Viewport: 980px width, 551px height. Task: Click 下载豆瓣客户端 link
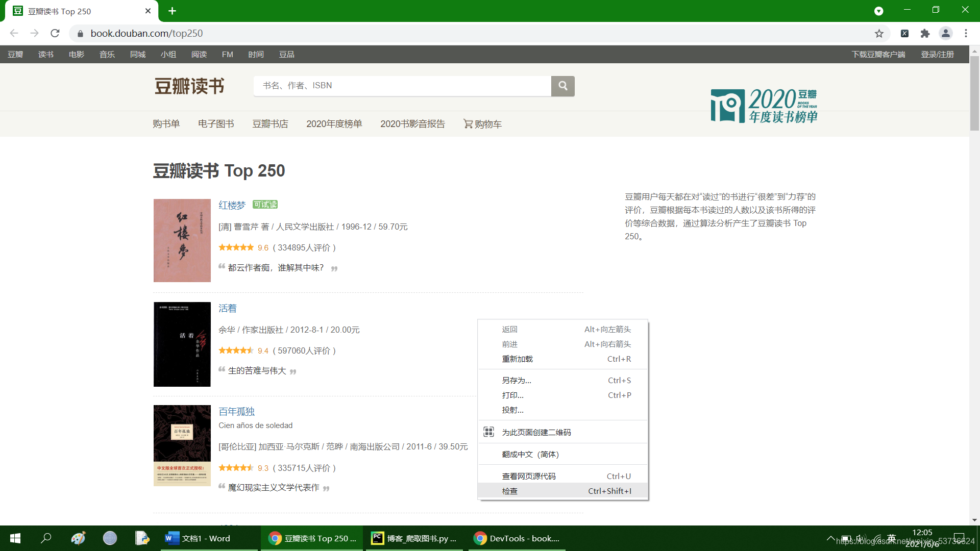pyautogui.click(x=878, y=55)
